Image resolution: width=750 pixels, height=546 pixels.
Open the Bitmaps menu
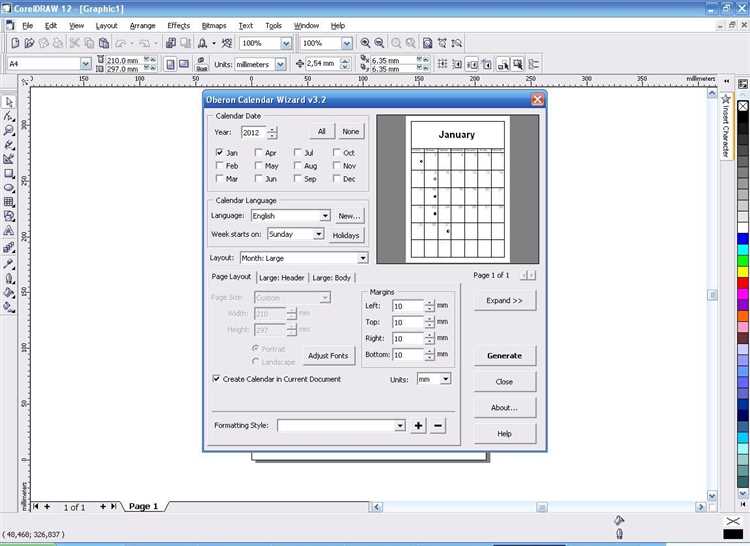[x=214, y=26]
